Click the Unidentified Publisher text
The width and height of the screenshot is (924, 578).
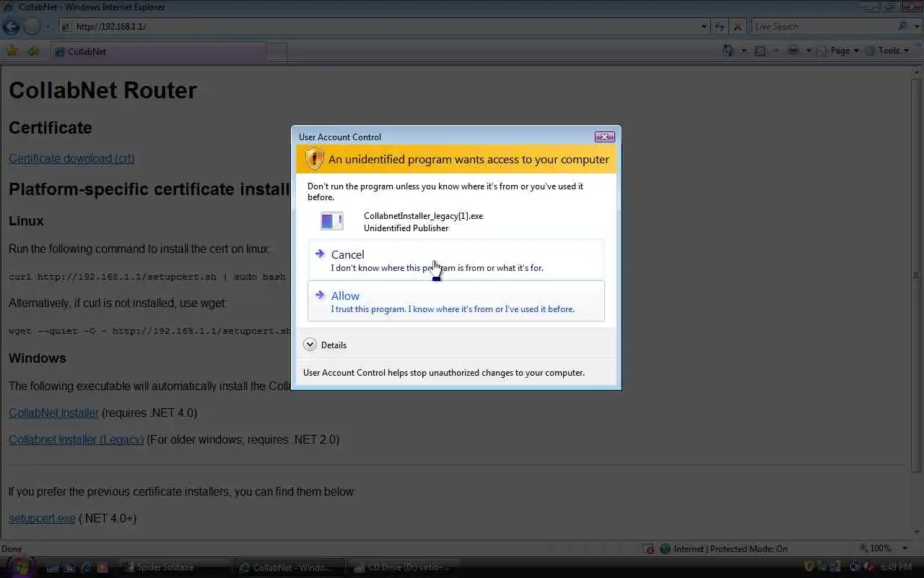pos(406,228)
